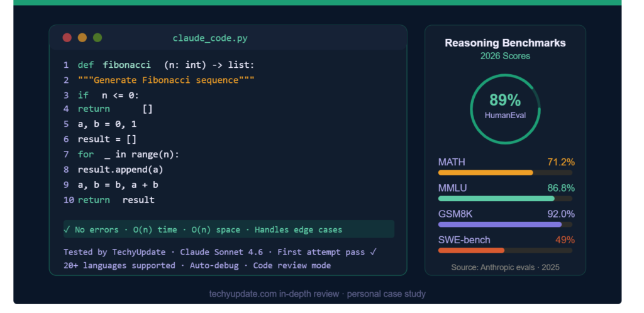644x313 pixels.
Task: Click the MATH benchmark label
Action: [452, 162]
